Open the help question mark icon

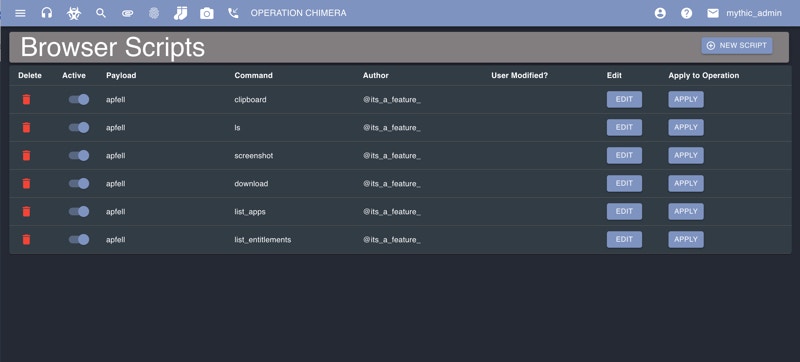pos(687,13)
